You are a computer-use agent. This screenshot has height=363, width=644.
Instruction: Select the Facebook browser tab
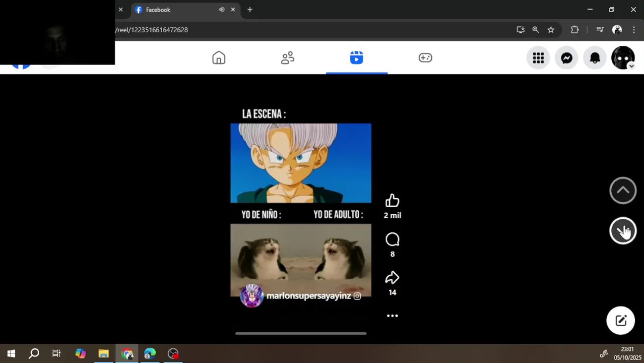pos(185,10)
